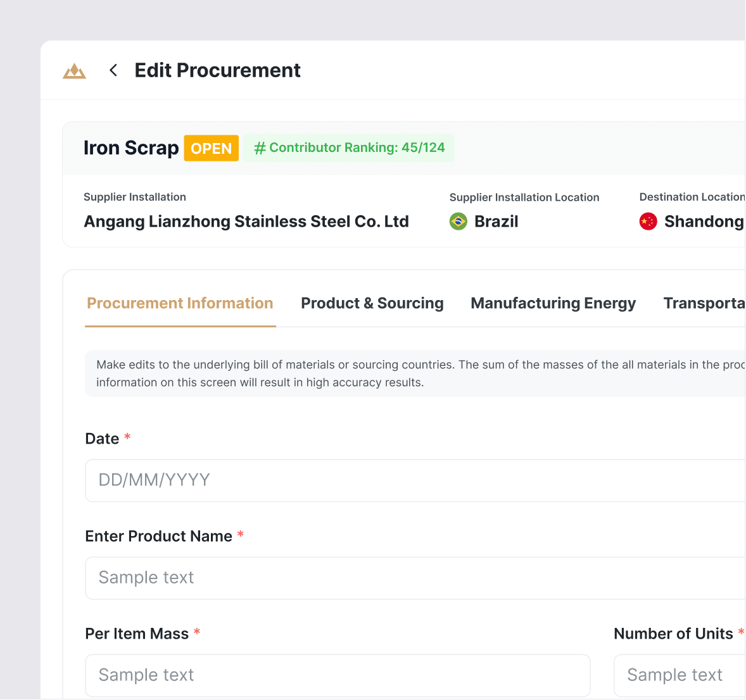Click the Brazil location text
The width and height of the screenshot is (746, 700).
pyautogui.click(x=496, y=222)
